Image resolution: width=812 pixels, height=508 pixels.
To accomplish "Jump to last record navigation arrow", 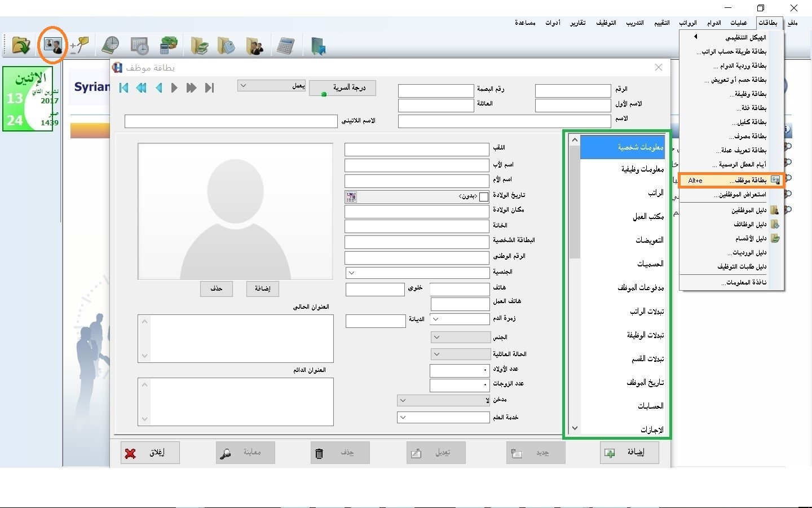I will (x=209, y=87).
